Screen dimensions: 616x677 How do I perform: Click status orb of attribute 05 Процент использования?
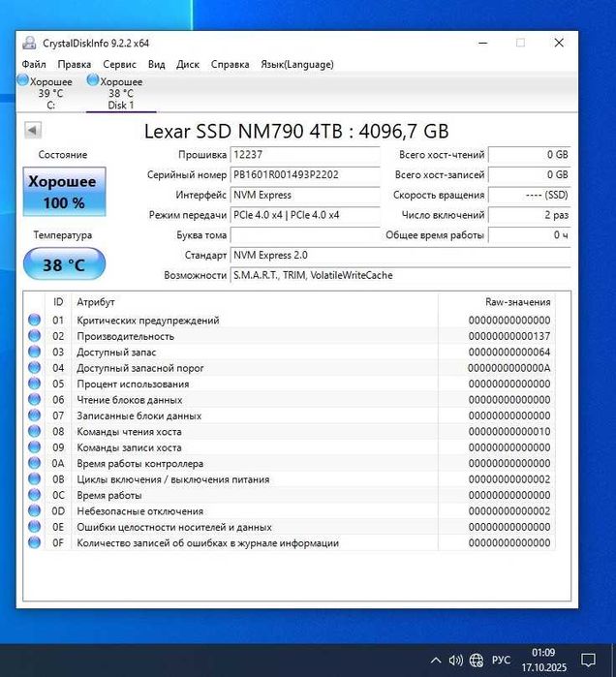tap(34, 384)
